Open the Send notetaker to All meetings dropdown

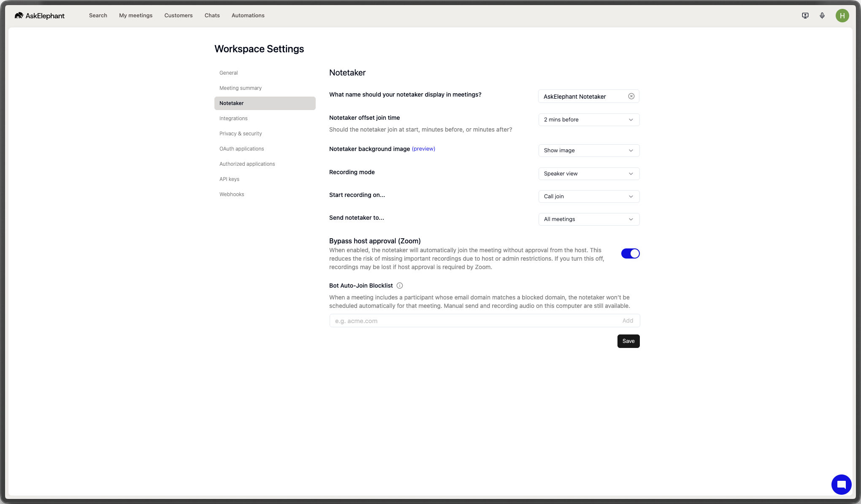[589, 219]
